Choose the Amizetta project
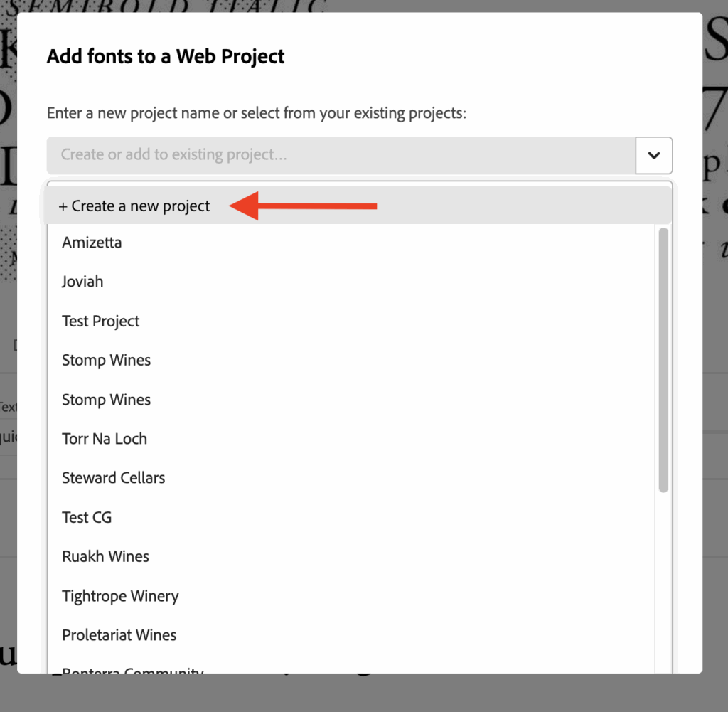Viewport: 728px width, 712px height. 91,242
